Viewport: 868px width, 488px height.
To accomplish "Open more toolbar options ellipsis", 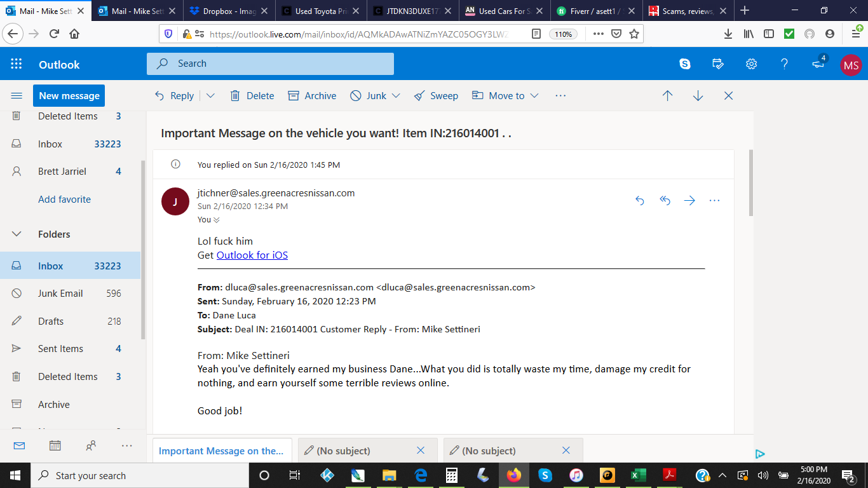I will point(560,95).
